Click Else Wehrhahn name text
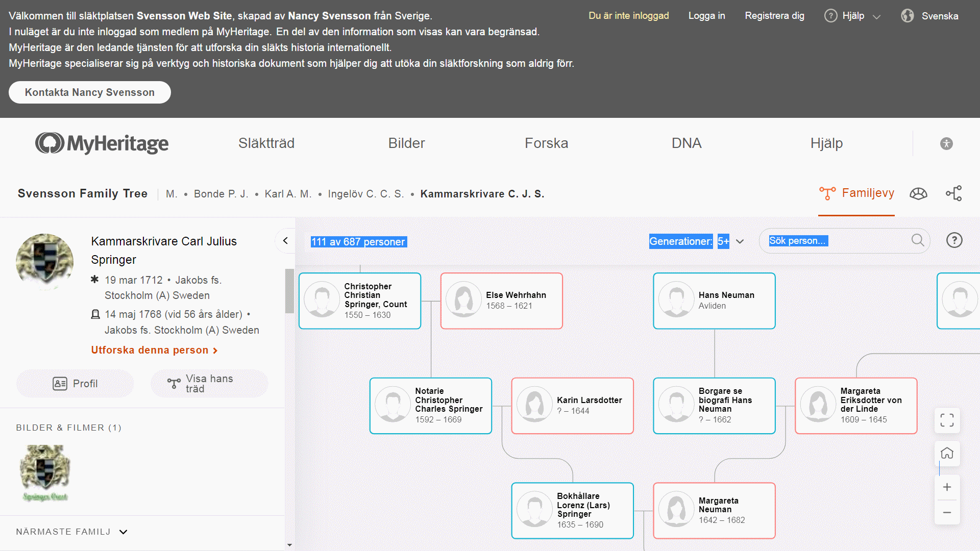 [x=516, y=295]
